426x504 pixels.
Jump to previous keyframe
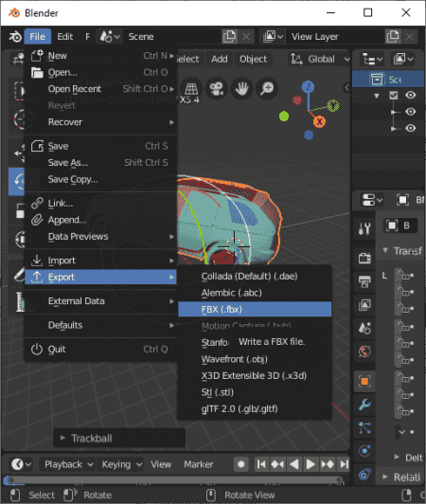(277, 464)
